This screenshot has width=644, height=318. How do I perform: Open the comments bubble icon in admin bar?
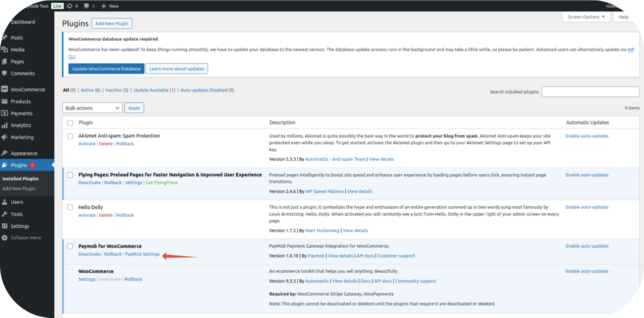87,6
